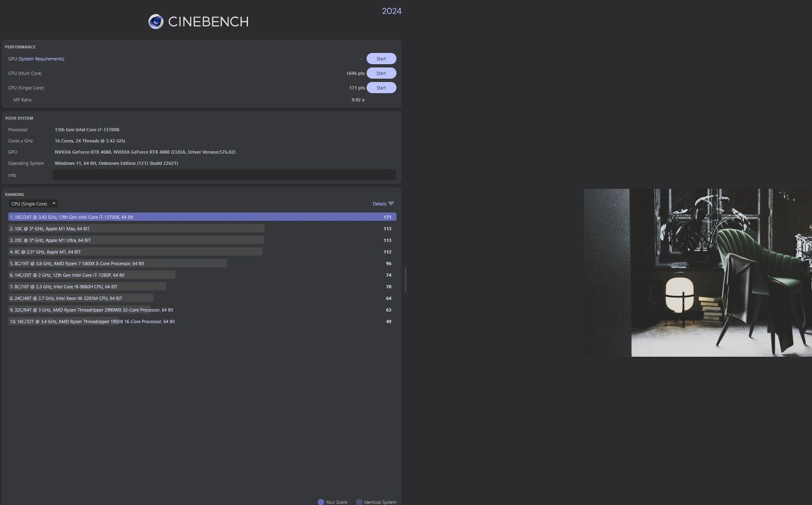Click the YOUR SYSTEM section header
The image size is (812, 505).
click(19, 118)
